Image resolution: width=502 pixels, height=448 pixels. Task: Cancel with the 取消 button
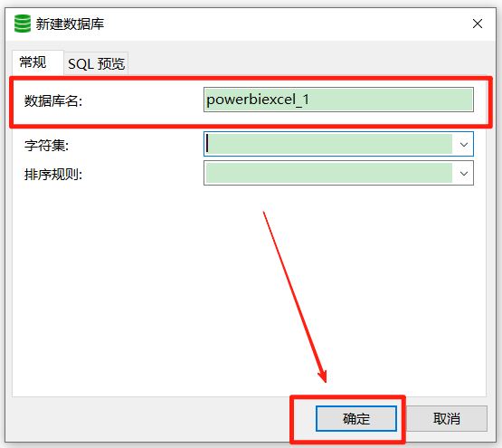(447, 418)
